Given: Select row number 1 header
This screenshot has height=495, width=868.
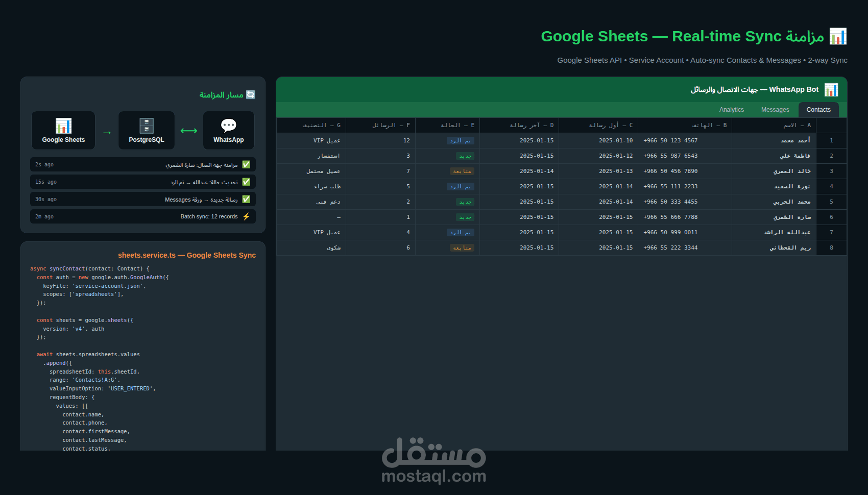Looking at the screenshot, I should point(831,140).
